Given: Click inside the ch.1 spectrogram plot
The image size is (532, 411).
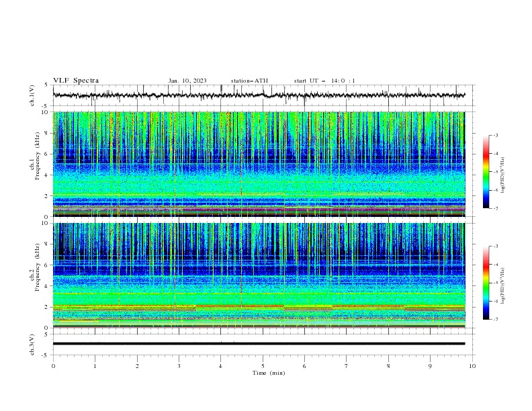Looking at the screenshot, I should [259, 164].
